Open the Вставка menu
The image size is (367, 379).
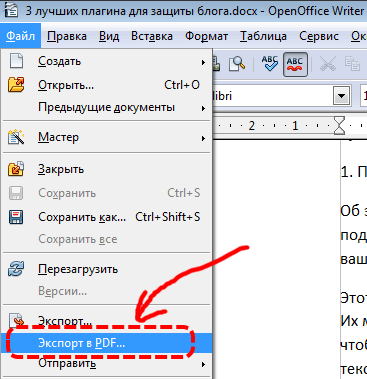152,36
